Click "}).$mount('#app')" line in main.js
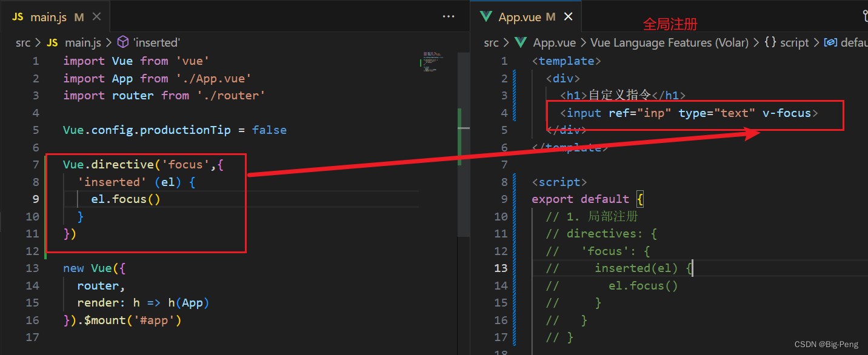 [x=122, y=320]
